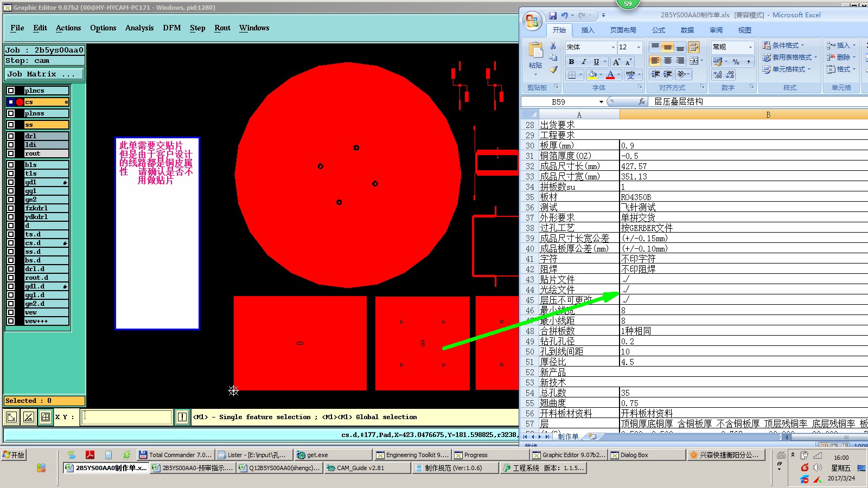Viewport: 868px width, 488px height.
Task: Open the cell styles (单元格样式) dropdown
Action: 787,69
